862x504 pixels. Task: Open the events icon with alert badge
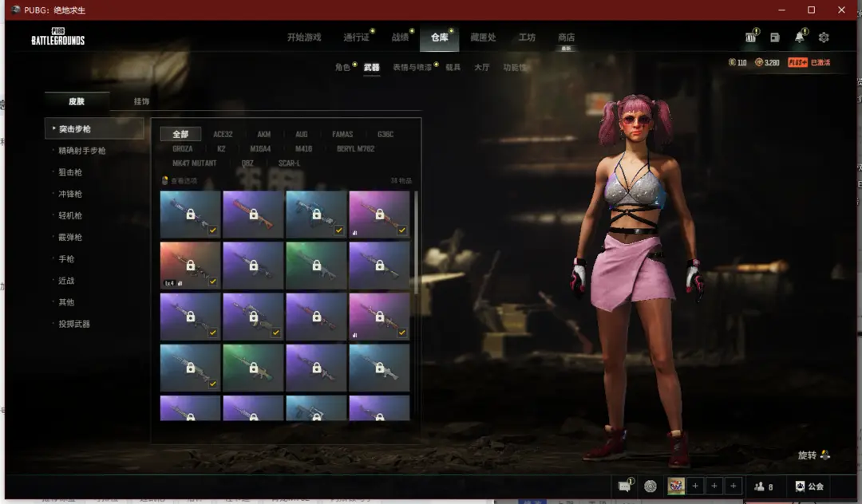pyautogui.click(x=752, y=37)
